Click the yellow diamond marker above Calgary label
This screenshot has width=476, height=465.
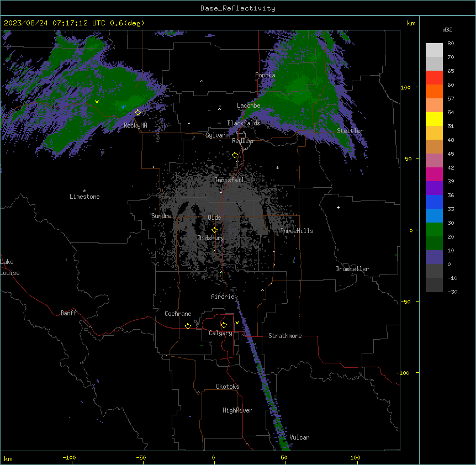tap(224, 325)
